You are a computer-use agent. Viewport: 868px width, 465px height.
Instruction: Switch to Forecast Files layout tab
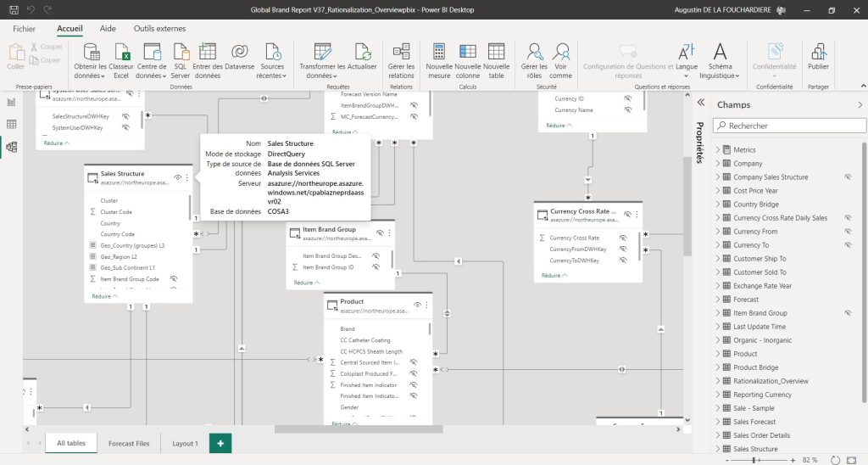tap(129, 444)
